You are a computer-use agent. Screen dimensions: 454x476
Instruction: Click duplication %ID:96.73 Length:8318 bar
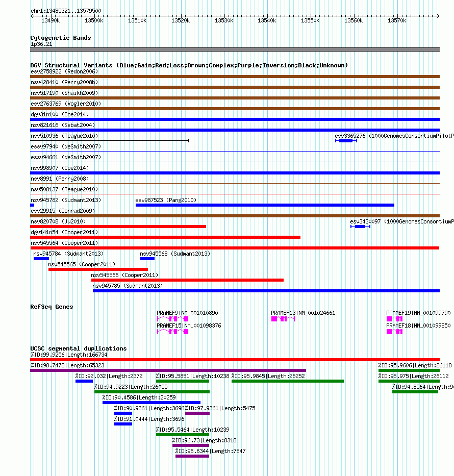click(191, 445)
